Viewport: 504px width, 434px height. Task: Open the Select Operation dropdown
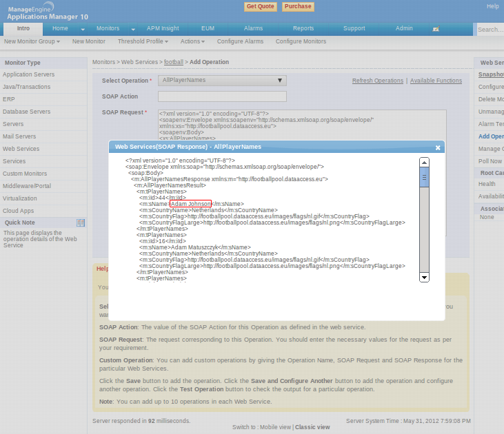(x=222, y=81)
